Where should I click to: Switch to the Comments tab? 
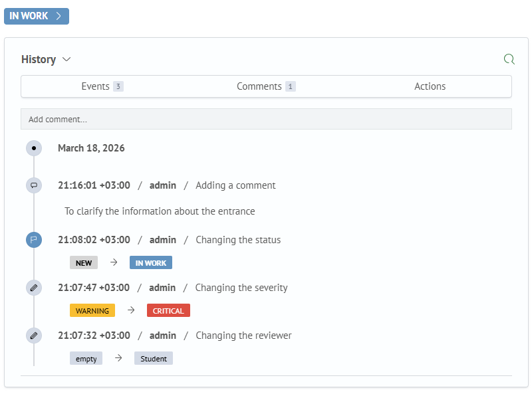tap(266, 86)
